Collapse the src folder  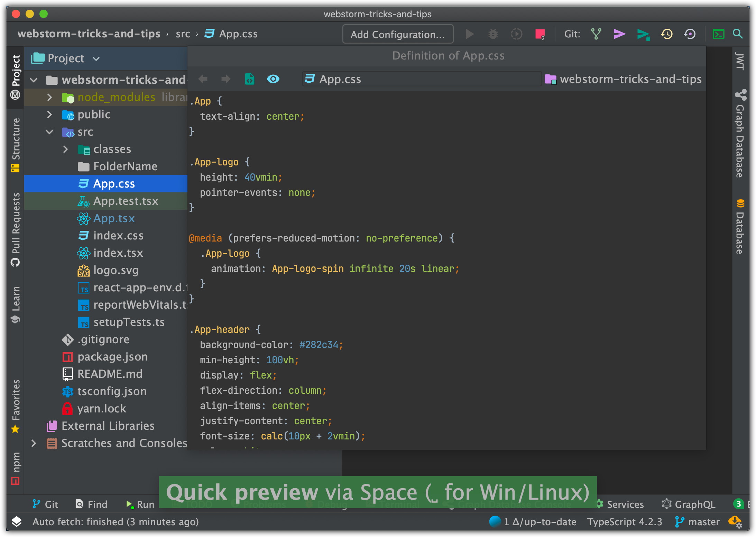(x=49, y=132)
